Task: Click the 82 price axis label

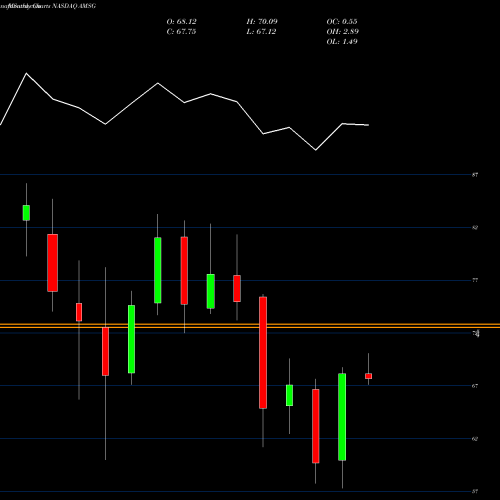Action: tap(475, 228)
